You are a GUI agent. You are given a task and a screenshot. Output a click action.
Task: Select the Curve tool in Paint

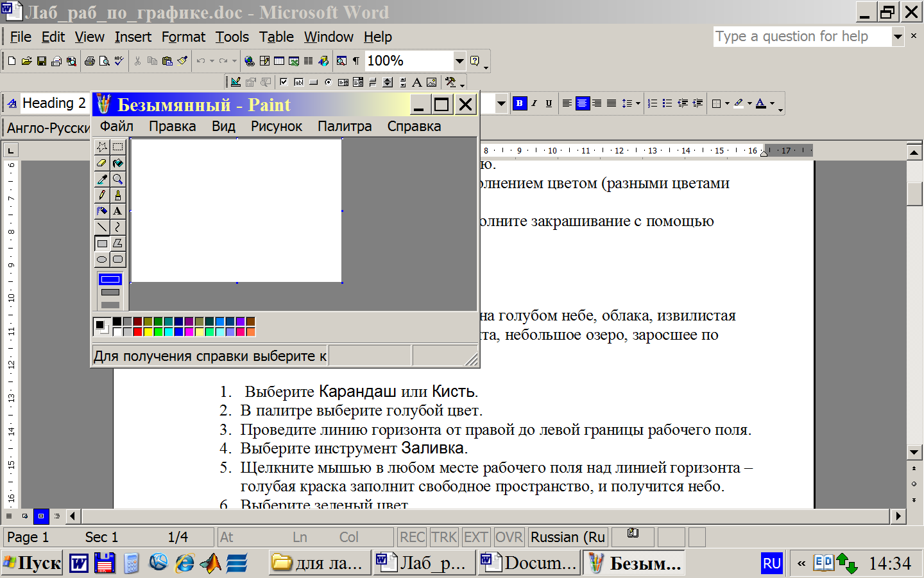click(118, 227)
